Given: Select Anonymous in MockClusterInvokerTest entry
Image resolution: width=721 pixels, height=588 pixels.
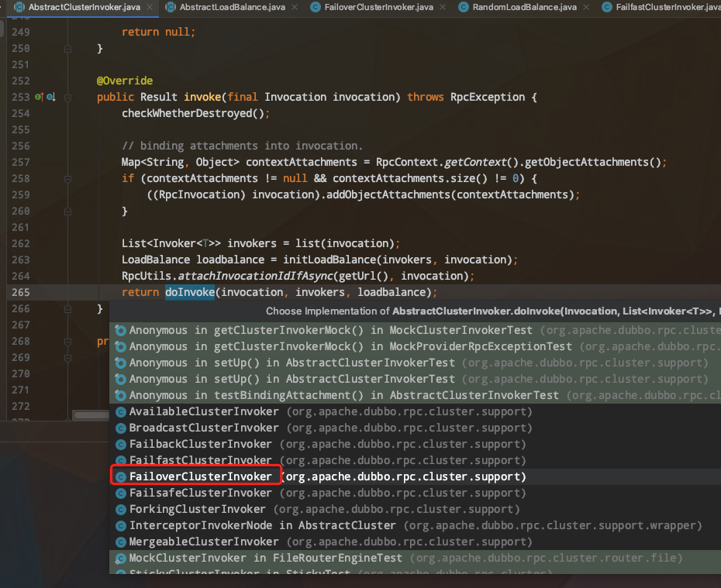Looking at the screenshot, I should 416,330.
